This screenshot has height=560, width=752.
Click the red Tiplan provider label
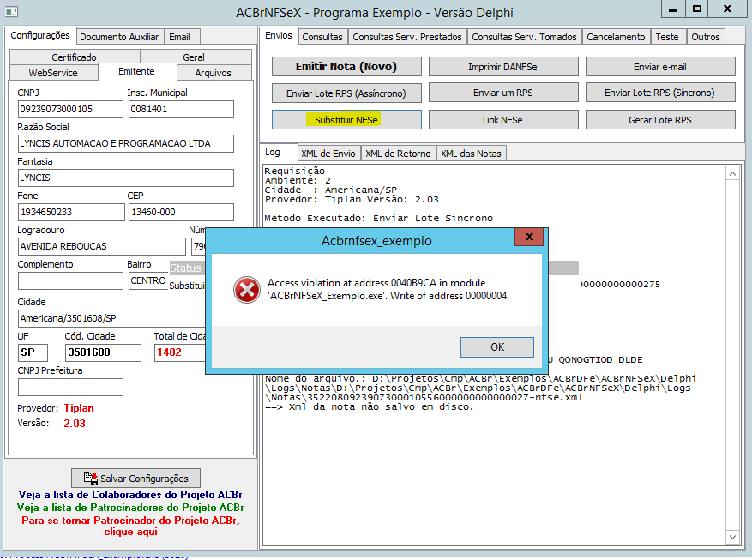(x=79, y=408)
